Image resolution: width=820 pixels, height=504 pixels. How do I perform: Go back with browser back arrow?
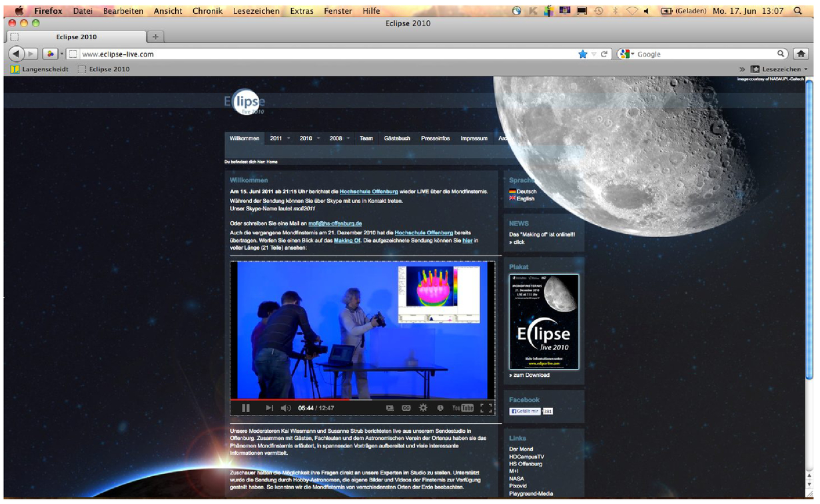pyautogui.click(x=16, y=54)
